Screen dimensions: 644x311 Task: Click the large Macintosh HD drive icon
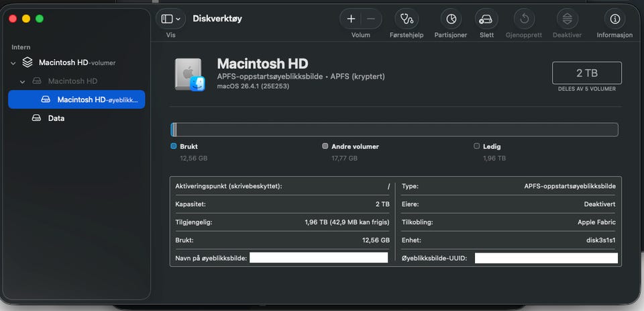189,74
